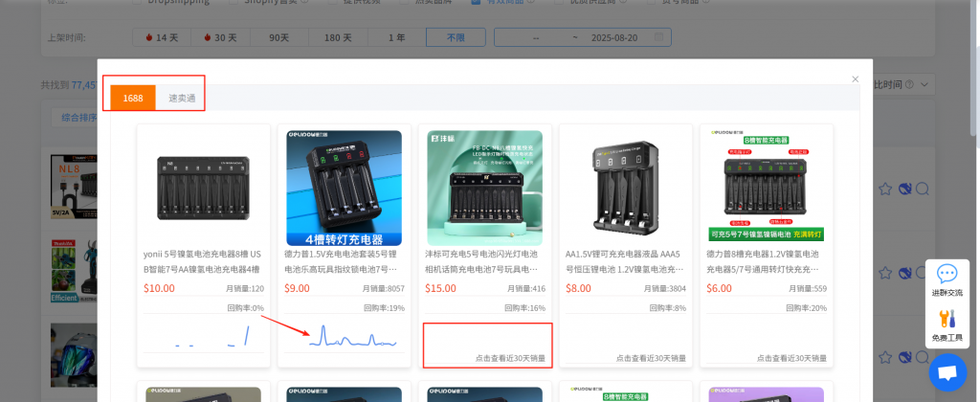Open the 4槽转灯充电器 product image

point(344,189)
